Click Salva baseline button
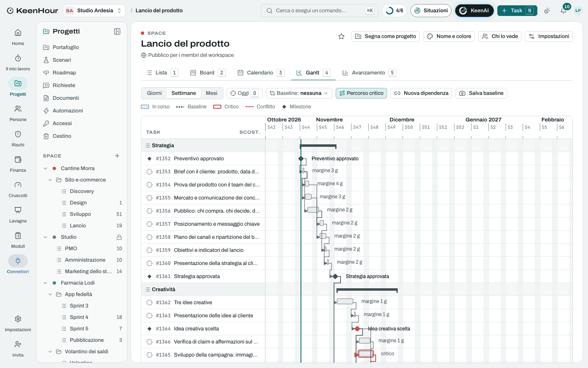The height and width of the screenshot is (368, 588). click(x=481, y=93)
